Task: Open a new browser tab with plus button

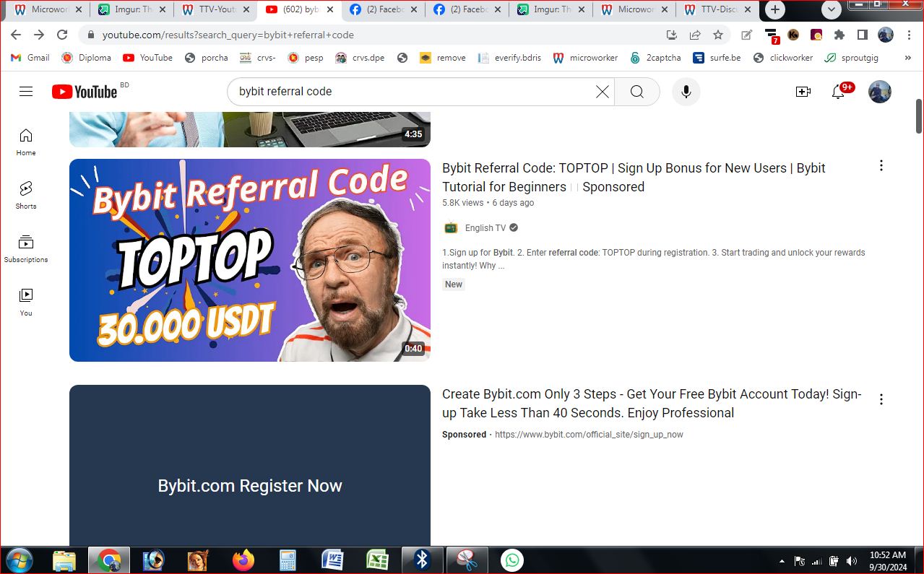Action: tap(775, 10)
